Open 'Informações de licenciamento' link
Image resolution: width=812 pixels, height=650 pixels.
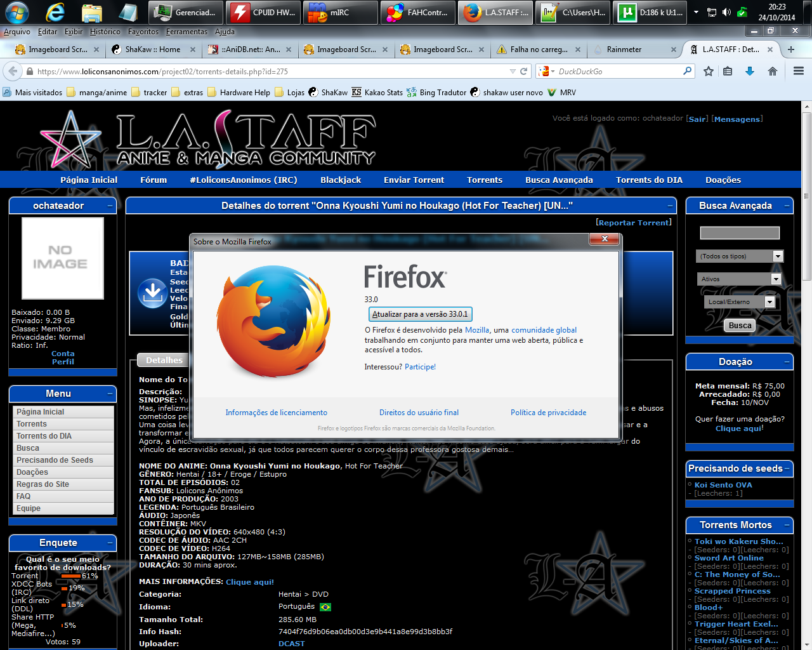[276, 413]
